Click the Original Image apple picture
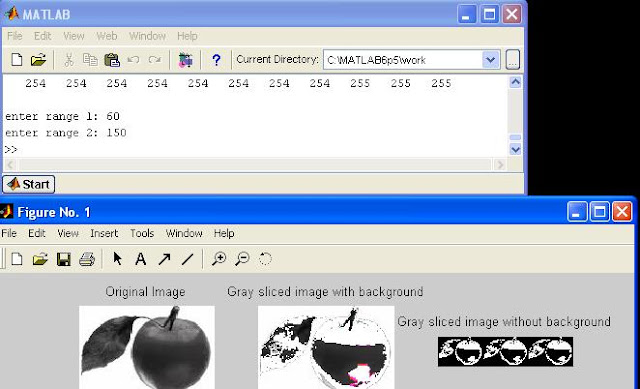Screen dimensions: 640x389 click(147, 347)
